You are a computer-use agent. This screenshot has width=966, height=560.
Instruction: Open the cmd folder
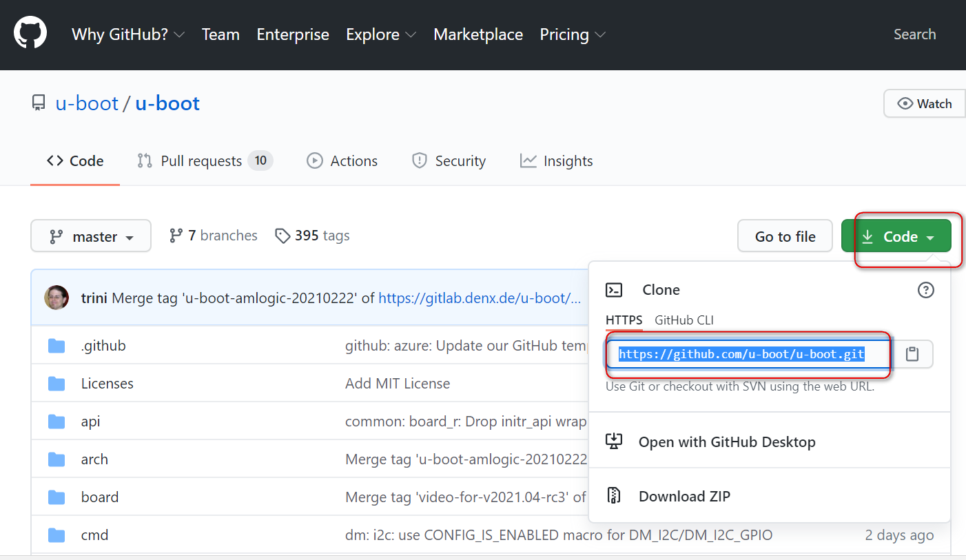pyautogui.click(x=94, y=535)
